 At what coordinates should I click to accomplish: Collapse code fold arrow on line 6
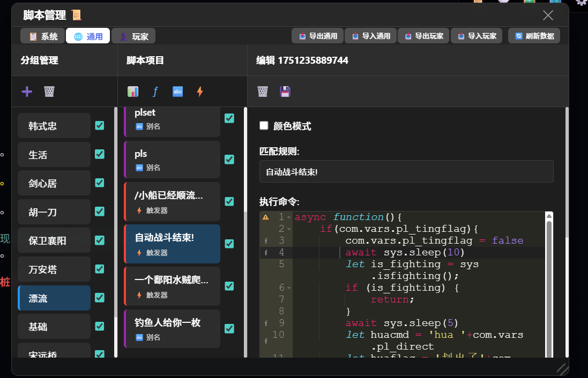click(289, 288)
